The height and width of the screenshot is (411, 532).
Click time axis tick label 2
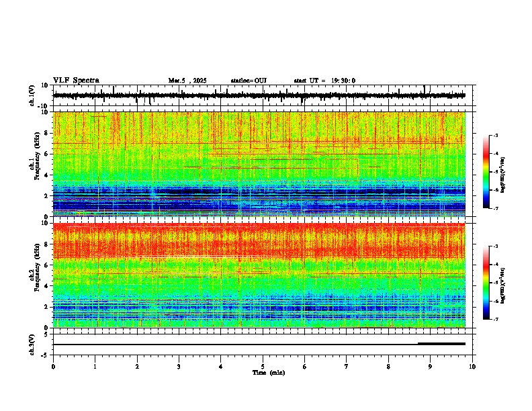pos(137,367)
